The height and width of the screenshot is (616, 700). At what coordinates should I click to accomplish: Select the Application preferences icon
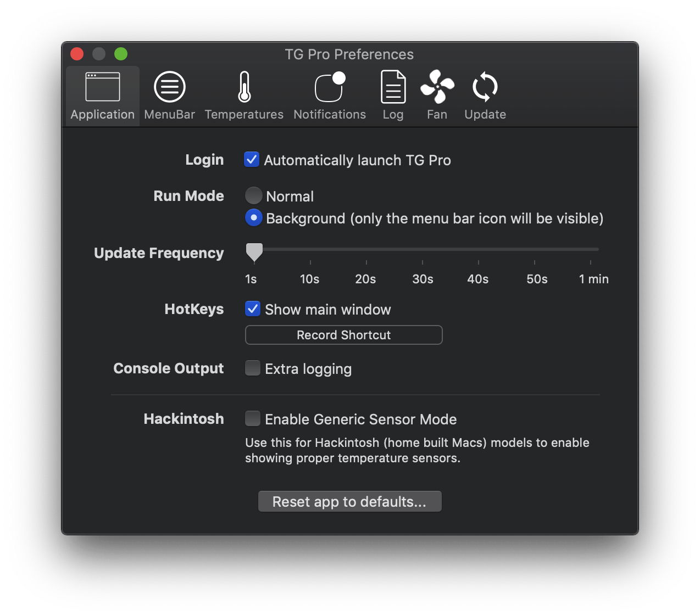point(102,94)
